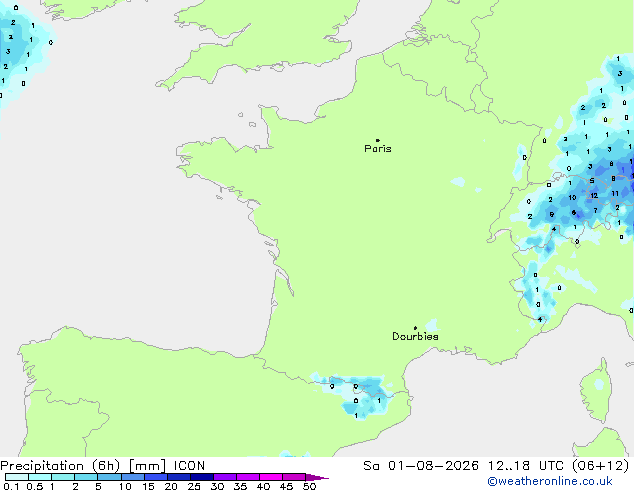Click the 10 mm value on the map
Image resolution: width=634 pixels, height=490 pixels.
572,198
